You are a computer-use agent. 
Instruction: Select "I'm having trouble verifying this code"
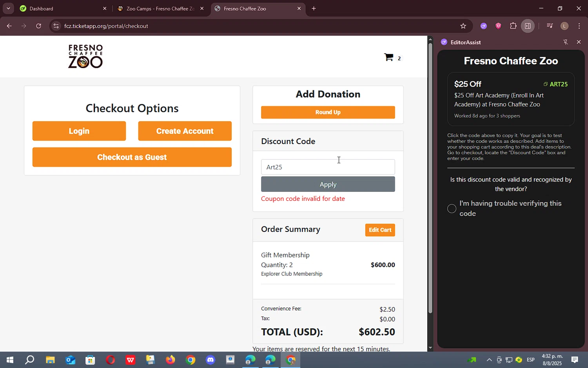[452, 209]
